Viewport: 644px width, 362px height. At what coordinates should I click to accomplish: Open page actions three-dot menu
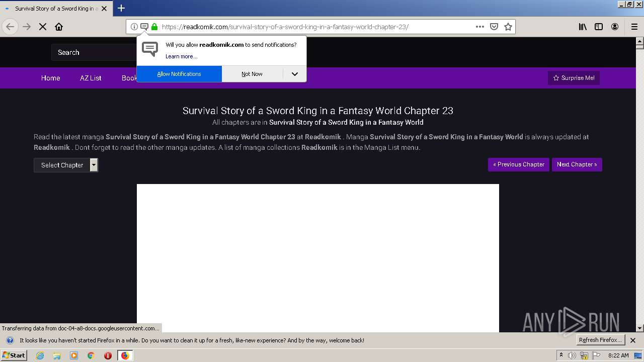479,27
